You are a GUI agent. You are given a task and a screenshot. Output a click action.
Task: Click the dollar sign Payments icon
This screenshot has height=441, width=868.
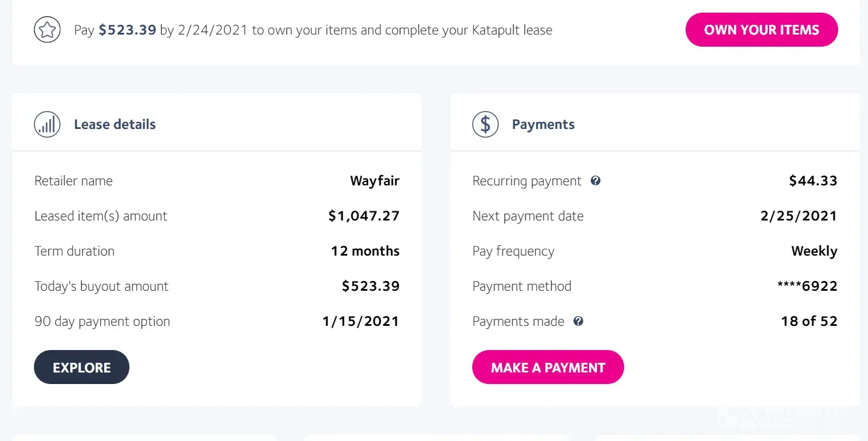pyautogui.click(x=485, y=124)
